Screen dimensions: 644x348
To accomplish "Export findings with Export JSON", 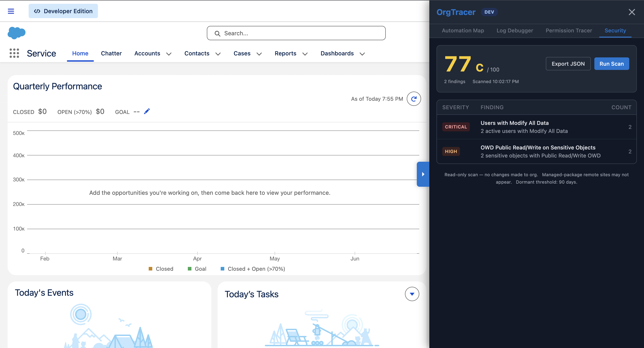I will coord(568,64).
